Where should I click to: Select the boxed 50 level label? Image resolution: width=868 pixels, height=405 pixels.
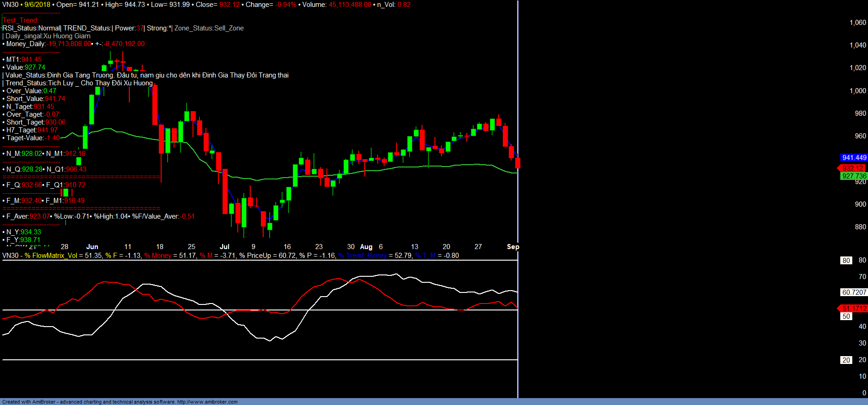[x=846, y=316]
